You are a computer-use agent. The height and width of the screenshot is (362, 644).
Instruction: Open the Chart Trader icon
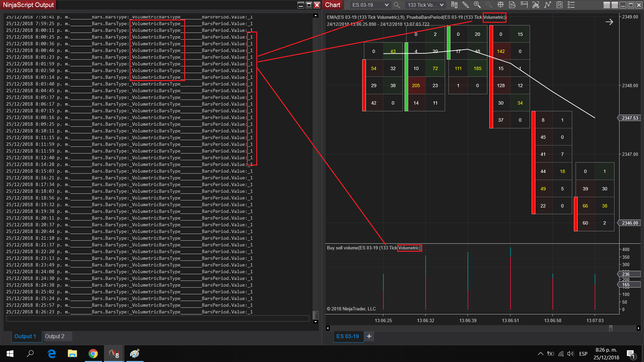[524, 5]
